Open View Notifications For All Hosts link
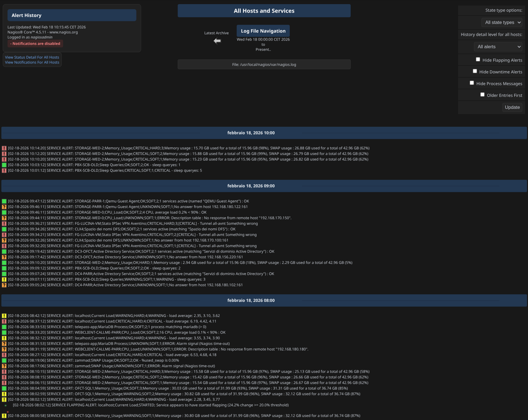Viewport: 528px width, 420px height. 32,62
